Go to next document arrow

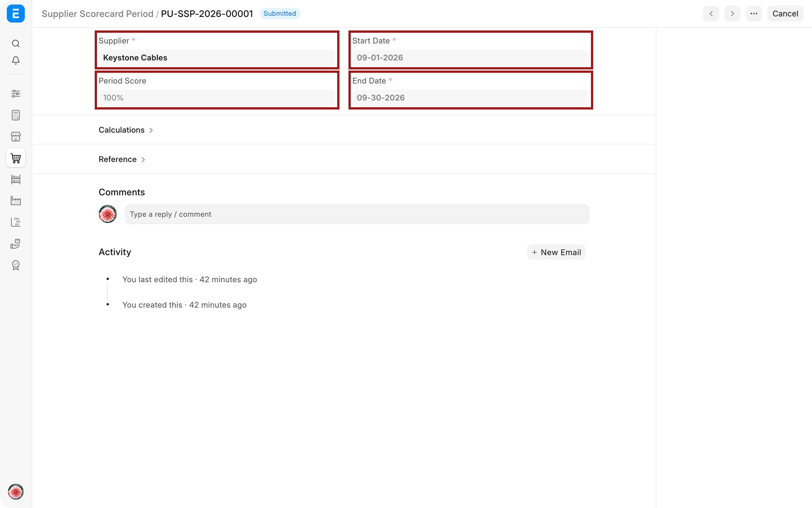pyautogui.click(x=732, y=14)
